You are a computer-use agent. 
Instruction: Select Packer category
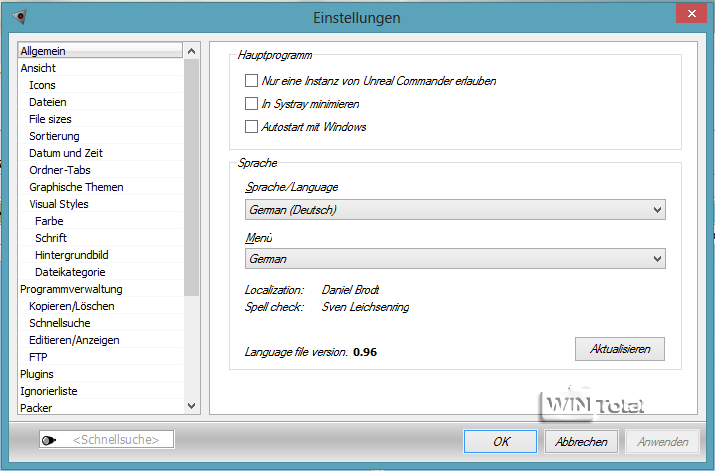(x=100, y=408)
